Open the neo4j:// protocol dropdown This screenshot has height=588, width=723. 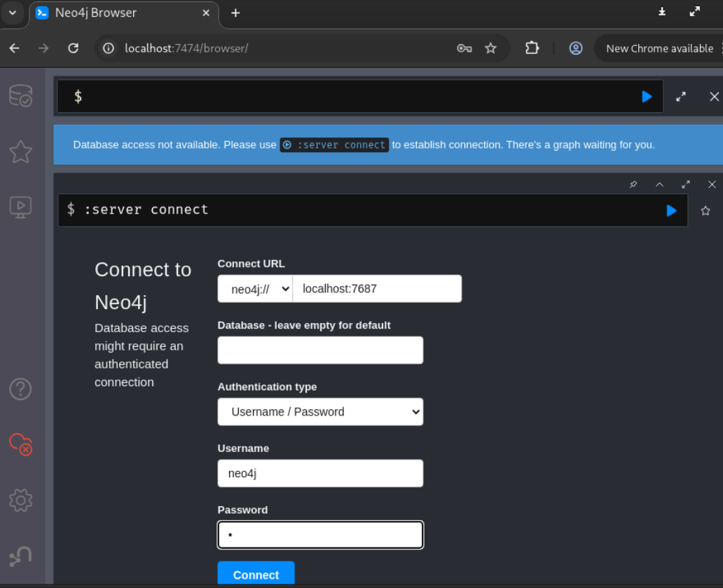click(x=255, y=289)
